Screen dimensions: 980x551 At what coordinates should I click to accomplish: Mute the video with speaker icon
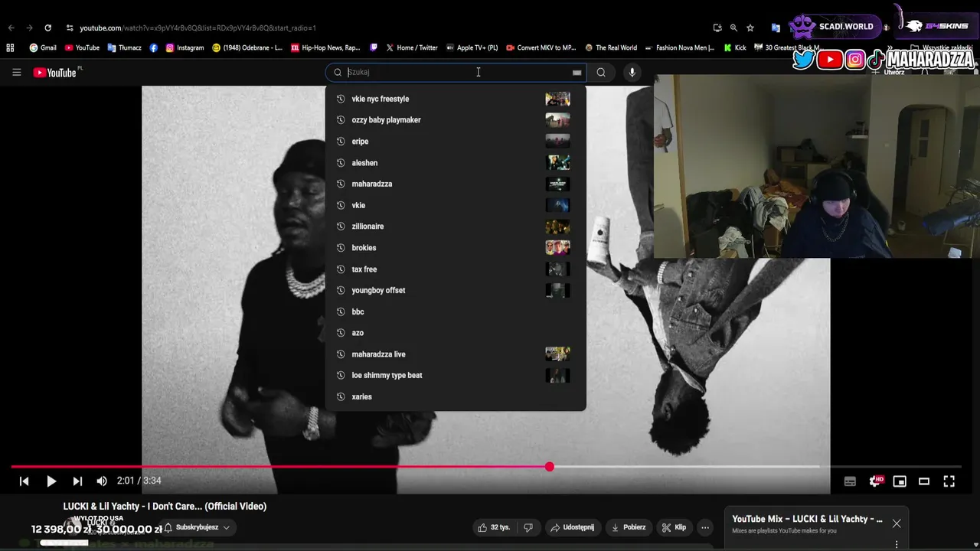[102, 481]
